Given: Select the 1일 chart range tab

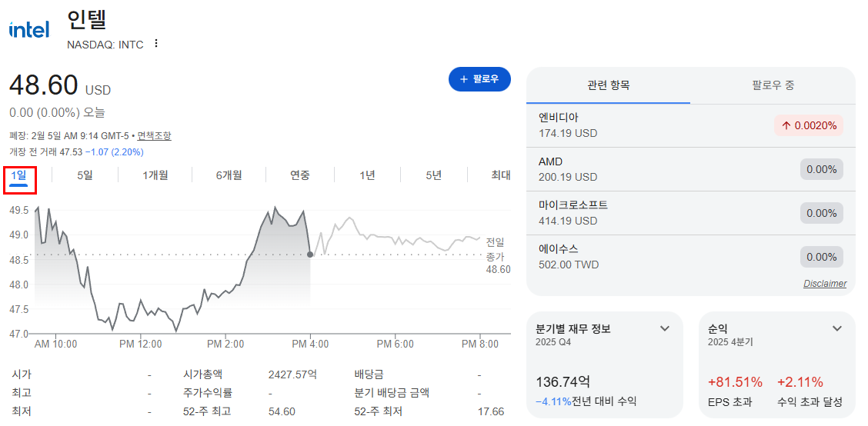Looking at the screenshot, I should click(18, 176).
